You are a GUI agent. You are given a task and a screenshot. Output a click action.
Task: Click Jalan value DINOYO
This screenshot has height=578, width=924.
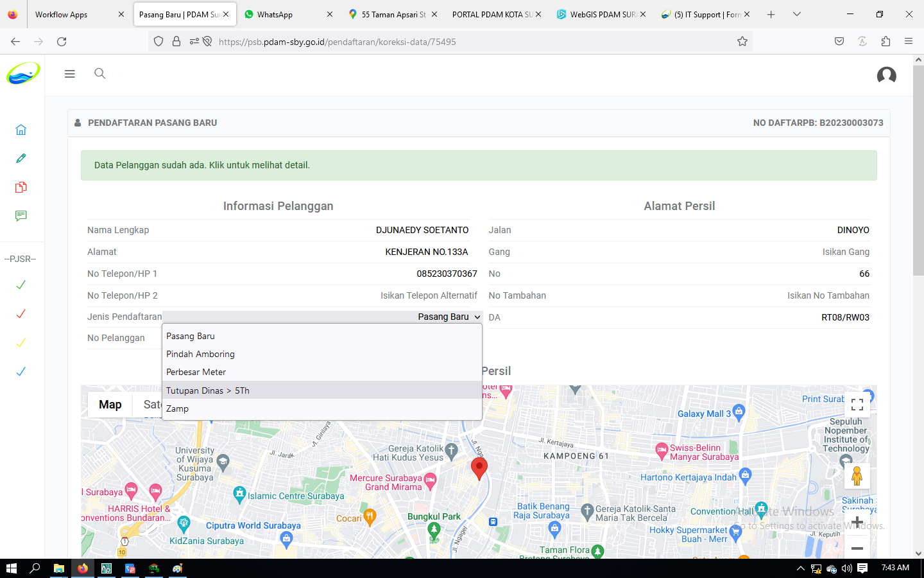pyautogui.click(x=853, y=230)
